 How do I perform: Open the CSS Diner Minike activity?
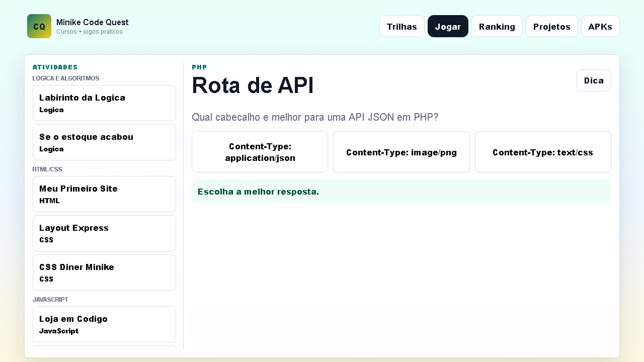pos(104,273)
